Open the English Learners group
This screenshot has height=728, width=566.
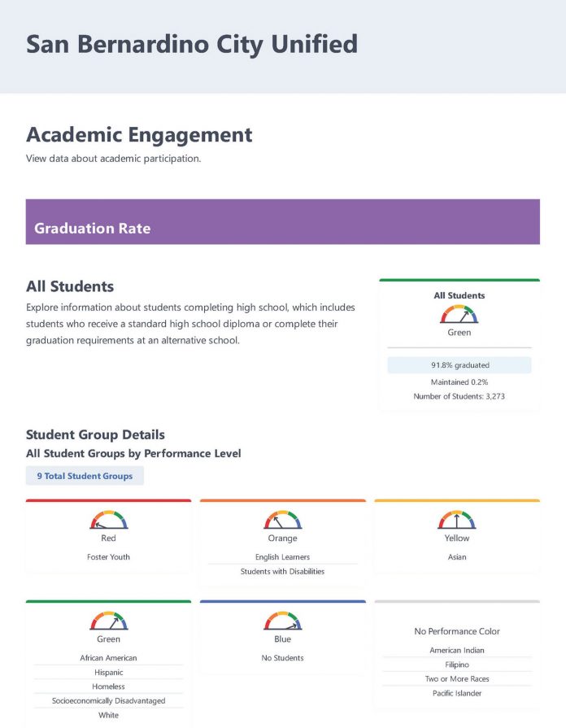[282, 556]
